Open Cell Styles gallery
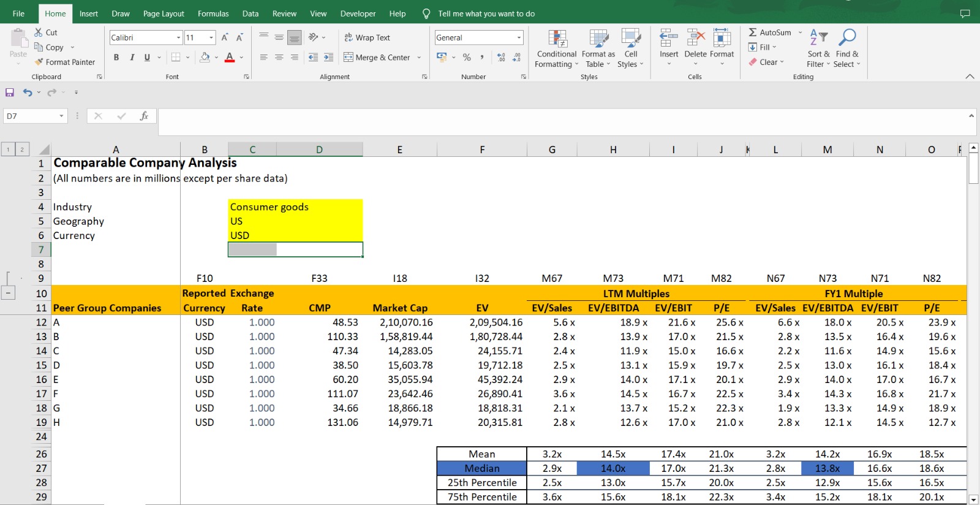 pyautogui.click(x=630, y=48)
